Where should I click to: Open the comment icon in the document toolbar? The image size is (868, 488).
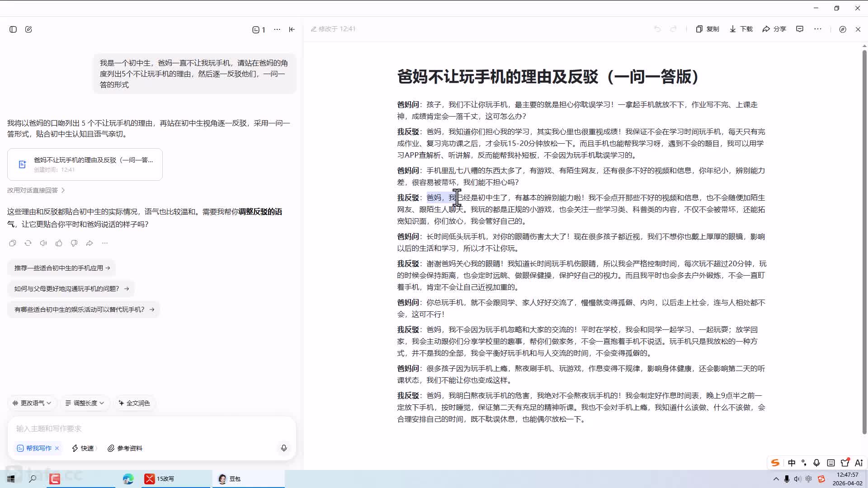point(800,29)
